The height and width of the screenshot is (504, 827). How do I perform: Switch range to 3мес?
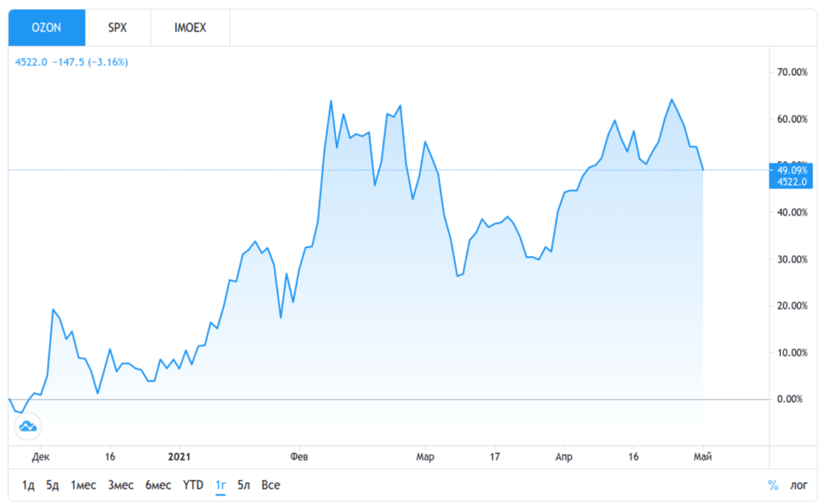tap(120, 485)
